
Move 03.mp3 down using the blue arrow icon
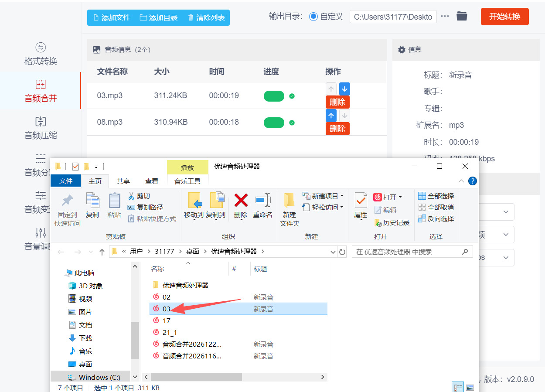pos(344,89)
